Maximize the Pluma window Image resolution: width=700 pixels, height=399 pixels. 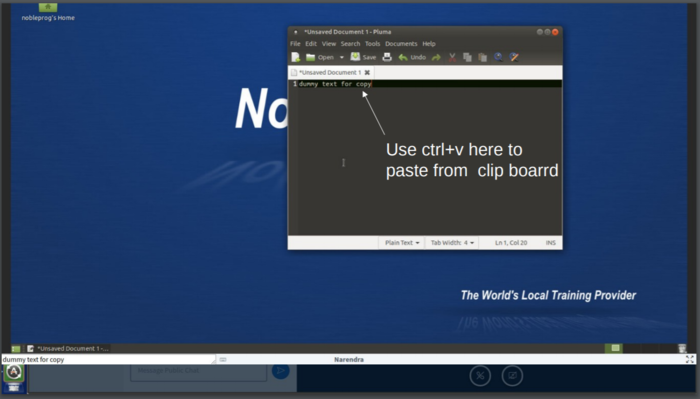[547, 32]
